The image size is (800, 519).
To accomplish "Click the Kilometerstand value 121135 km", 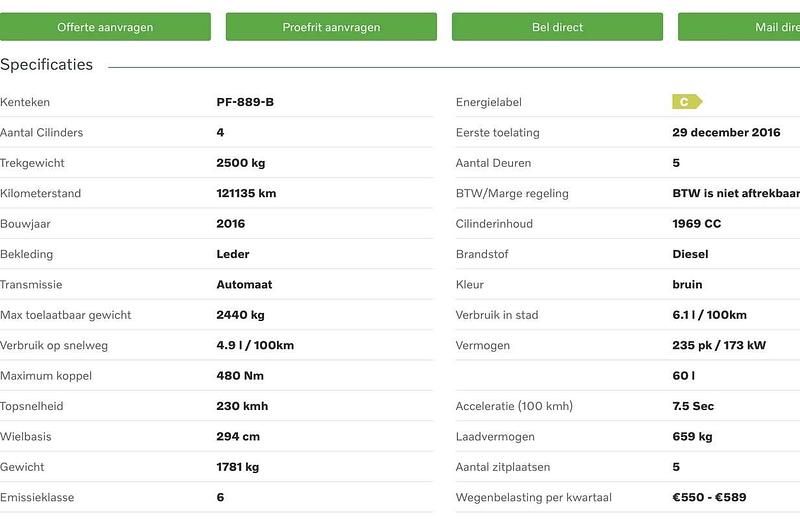I will point(246,193).
